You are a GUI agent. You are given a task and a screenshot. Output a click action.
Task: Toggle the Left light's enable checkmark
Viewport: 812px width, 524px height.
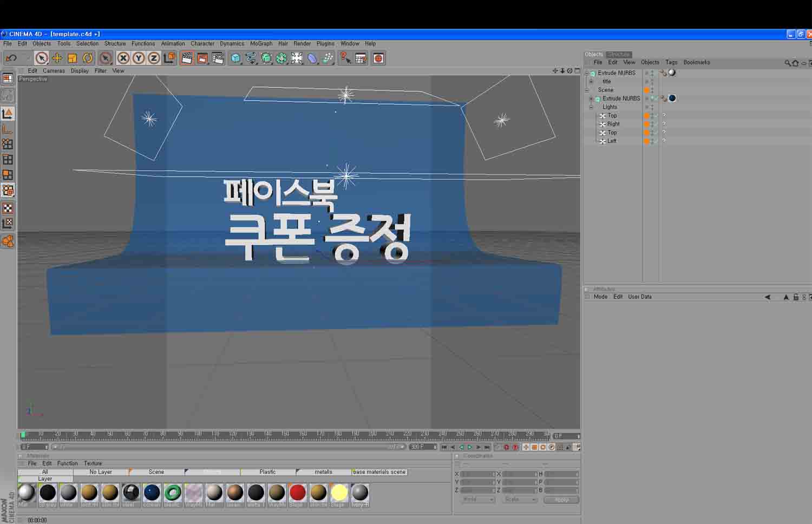(656, 141)
